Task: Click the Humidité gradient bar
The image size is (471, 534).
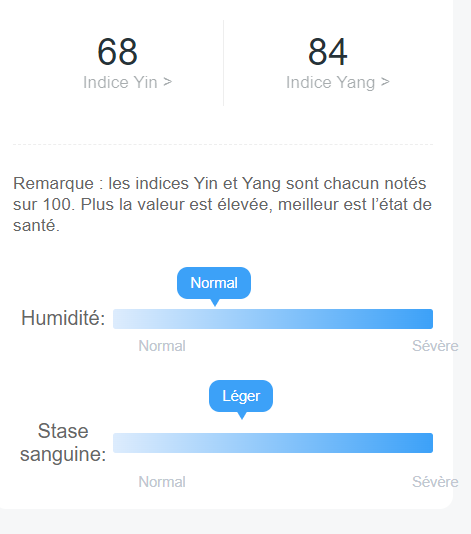Action: 273,319
